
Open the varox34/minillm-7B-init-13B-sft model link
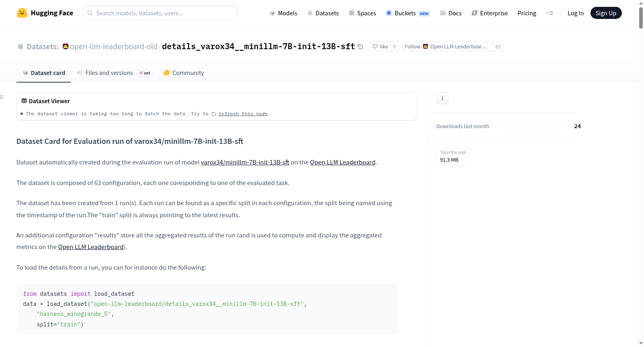click(245, 162)
